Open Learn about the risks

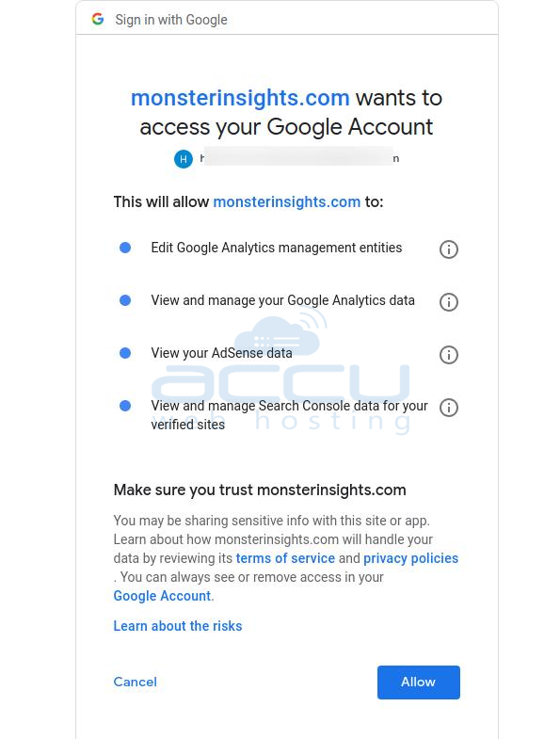click(178, 626)
